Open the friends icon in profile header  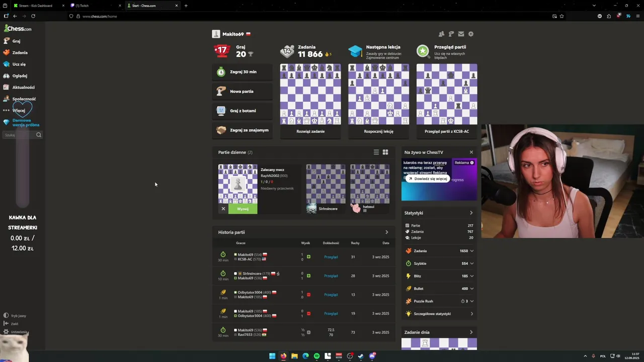(x=441, y=34)
